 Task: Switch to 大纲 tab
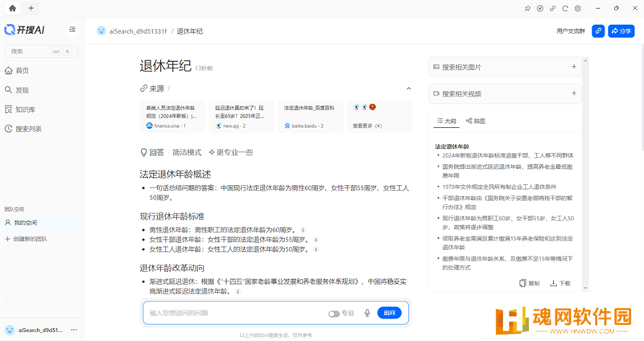(447, 121)
